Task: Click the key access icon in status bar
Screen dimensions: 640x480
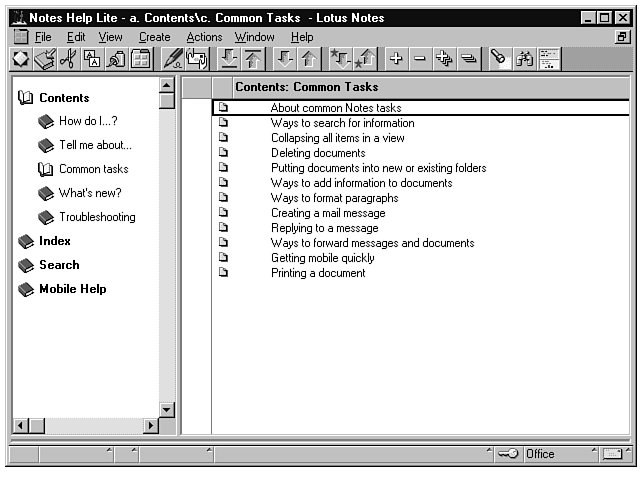Action: pos(508,454)
